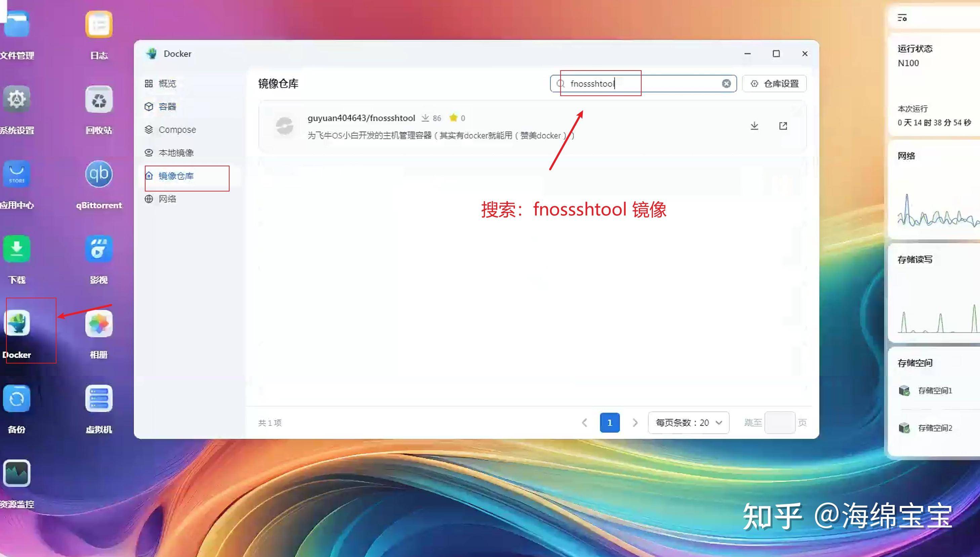980x557 pixels.
Task: Click the 网络 traffic graph widget
Action: tap(938, 211)
